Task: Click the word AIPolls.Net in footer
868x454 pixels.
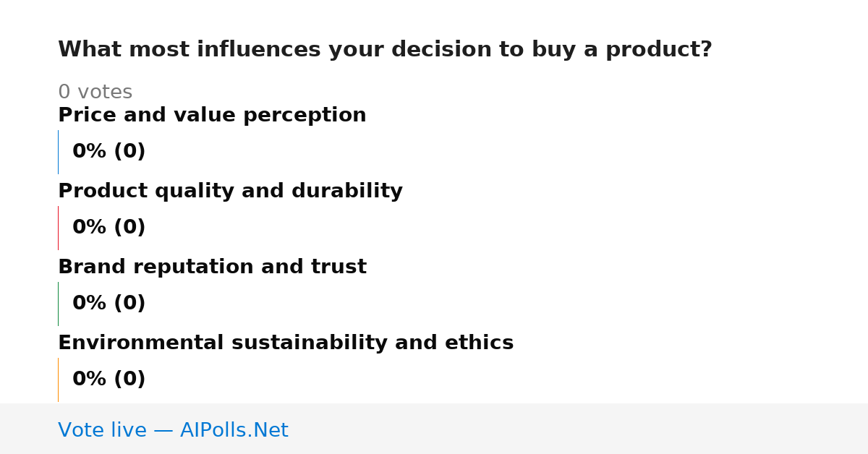Action: [x=234, y=430]
